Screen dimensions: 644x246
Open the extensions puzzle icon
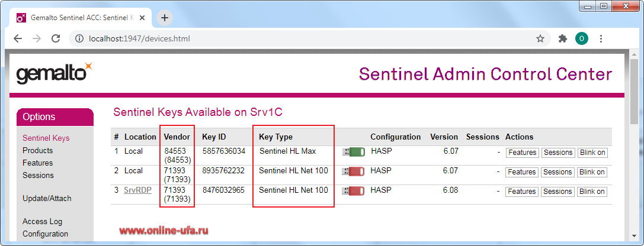563,38
